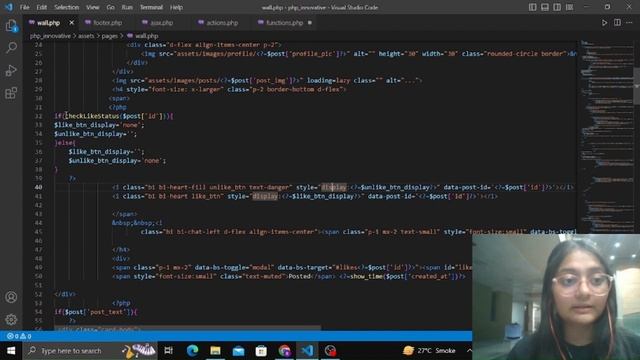Split the editor to the right
This screenshot has height=360, width=640.
617,23
